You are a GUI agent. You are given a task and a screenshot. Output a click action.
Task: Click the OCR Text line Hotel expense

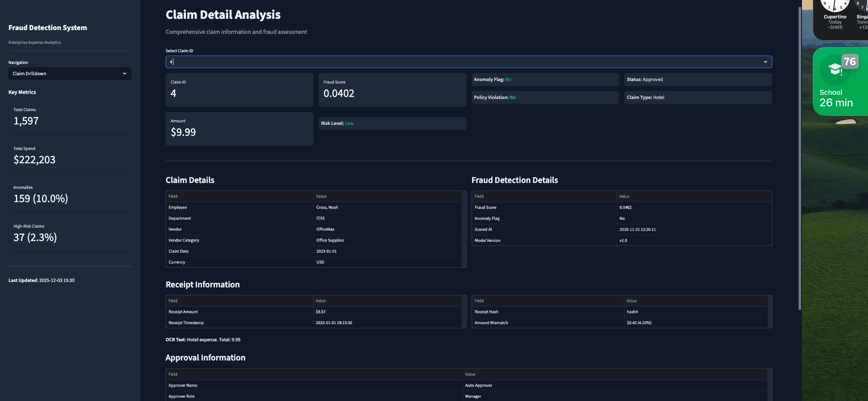tap(203, 340)
